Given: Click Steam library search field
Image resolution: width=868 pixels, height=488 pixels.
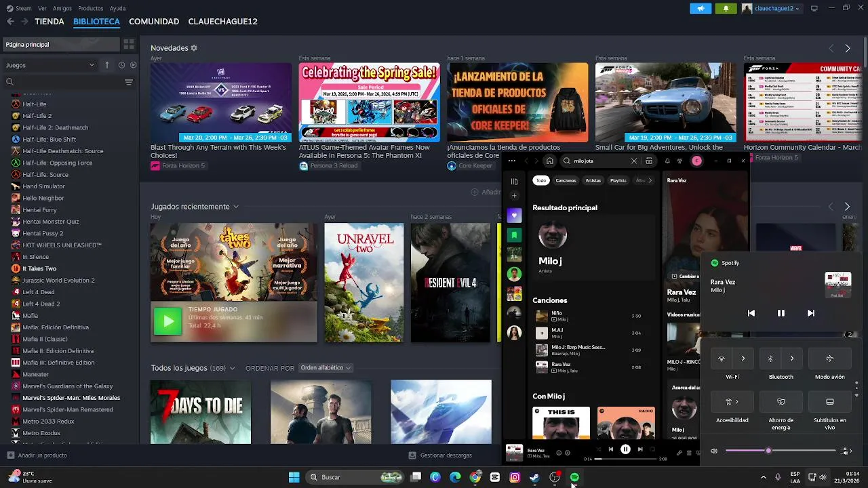Looking at the screenshot, I should [x=62, y=82].
